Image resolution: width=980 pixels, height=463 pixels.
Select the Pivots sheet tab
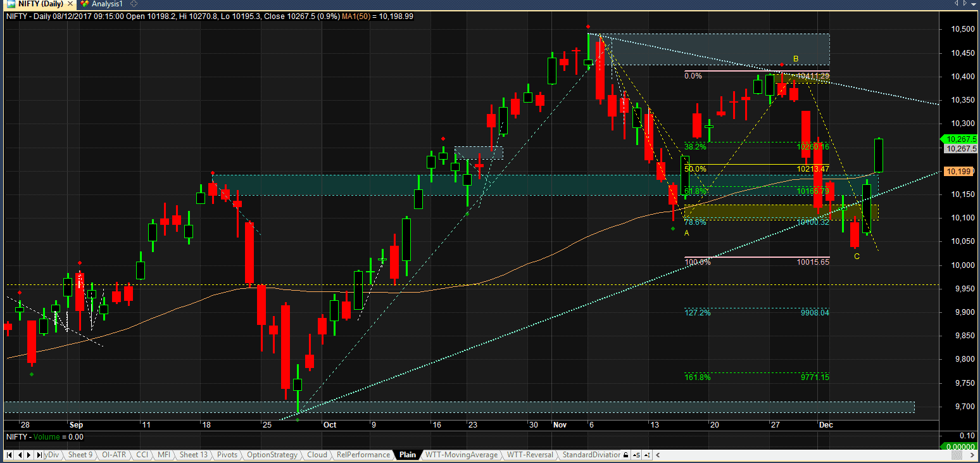pyautogui.click(x=227, y=455)
